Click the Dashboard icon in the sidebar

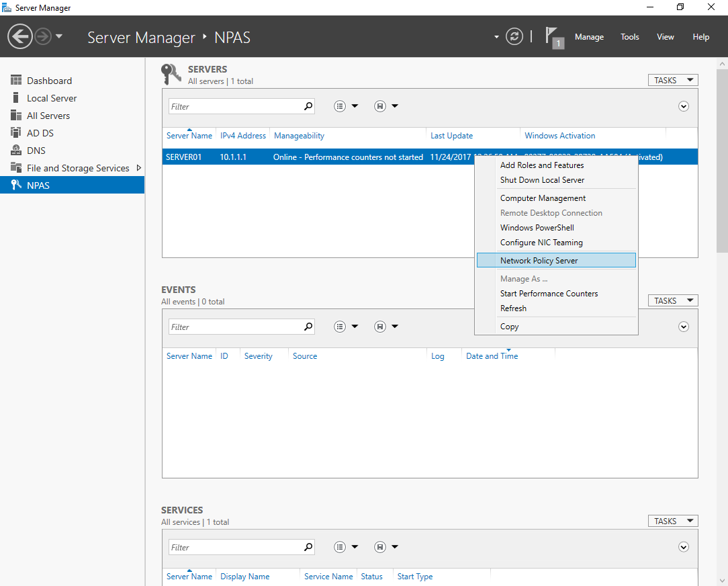click(16, 81)
